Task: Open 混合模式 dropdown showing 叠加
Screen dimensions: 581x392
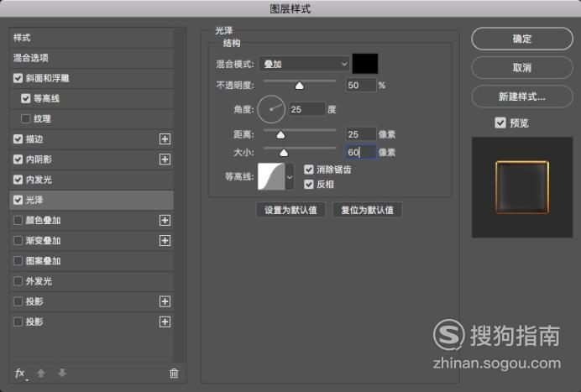Action: [x=304, y=64]
